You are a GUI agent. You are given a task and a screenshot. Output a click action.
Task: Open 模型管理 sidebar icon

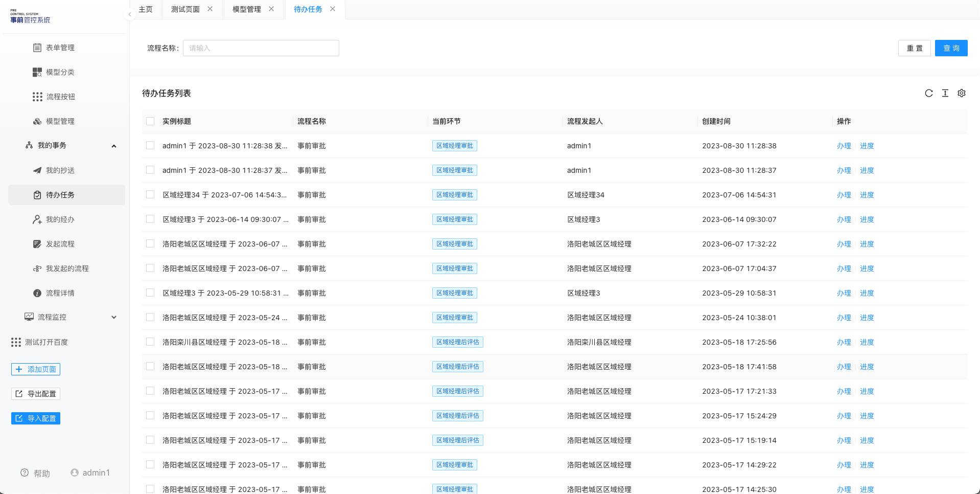pyautogui.click(x=37, y=121)
